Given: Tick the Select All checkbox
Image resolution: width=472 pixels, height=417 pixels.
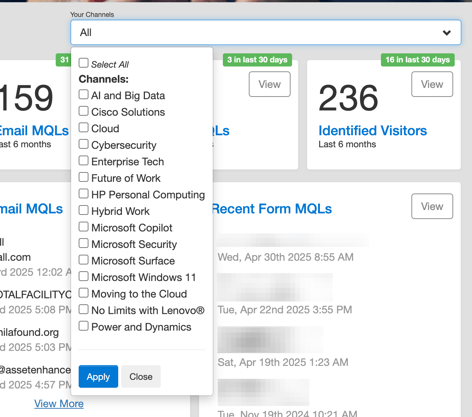Looking at the screenshot, I should [83, 63].
